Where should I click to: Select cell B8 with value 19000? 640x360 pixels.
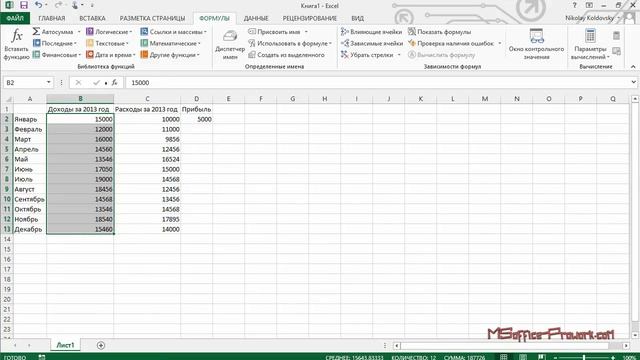pos(80,179)
